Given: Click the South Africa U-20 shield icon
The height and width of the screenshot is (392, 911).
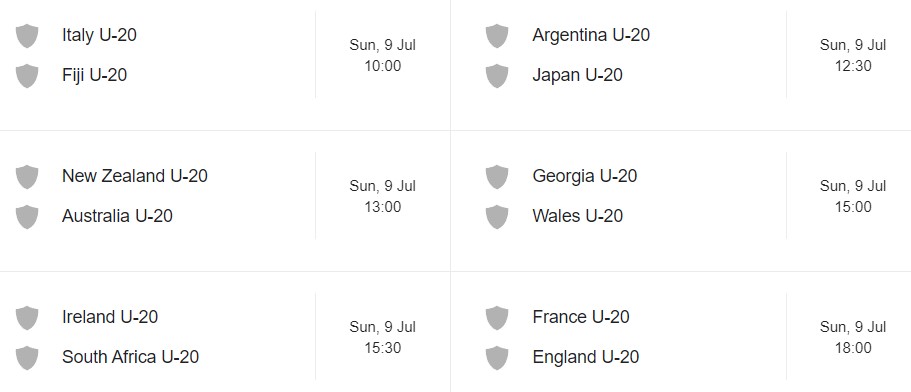Looking at the screenshot, I should pyautogui.click(x=27, y=358).
